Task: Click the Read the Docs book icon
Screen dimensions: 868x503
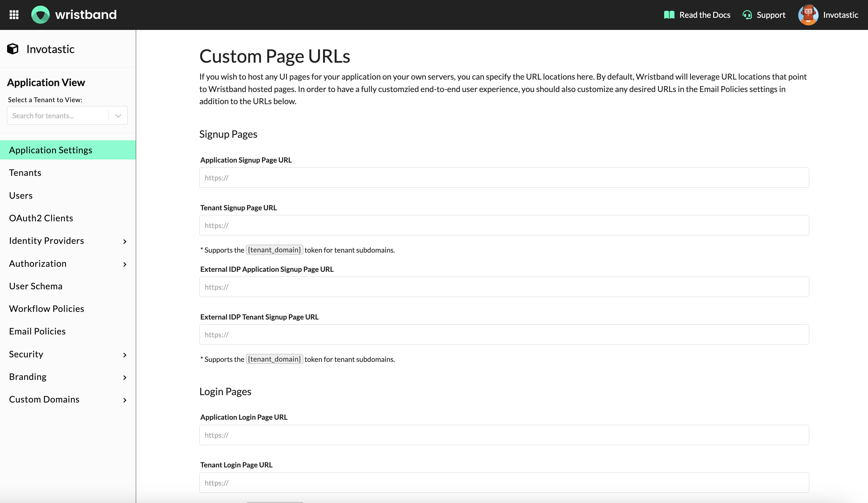Action: point(669,15)
